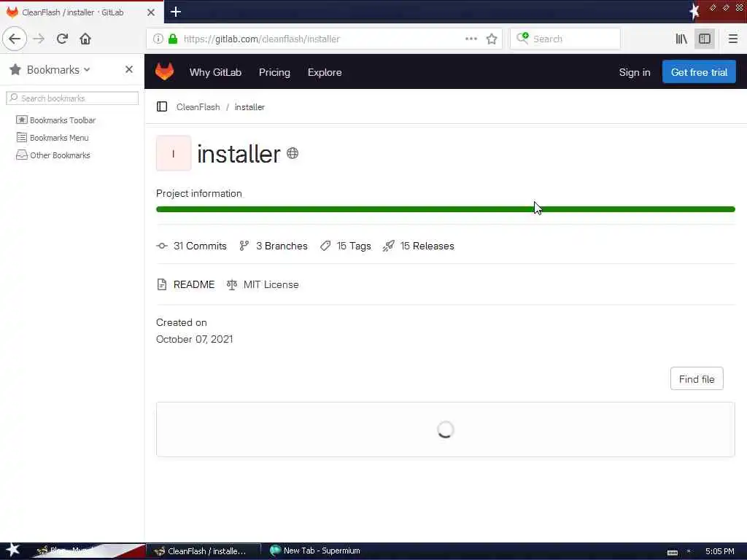Open the new tab plus button
747x560 pixels.
(x=176, y=12)
